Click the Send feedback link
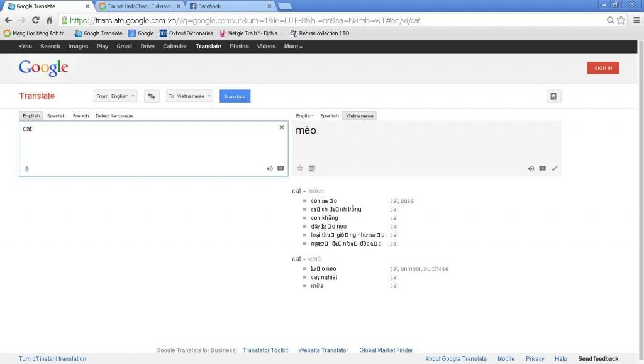The image size is (644, 364). click(x=599, y=359)
